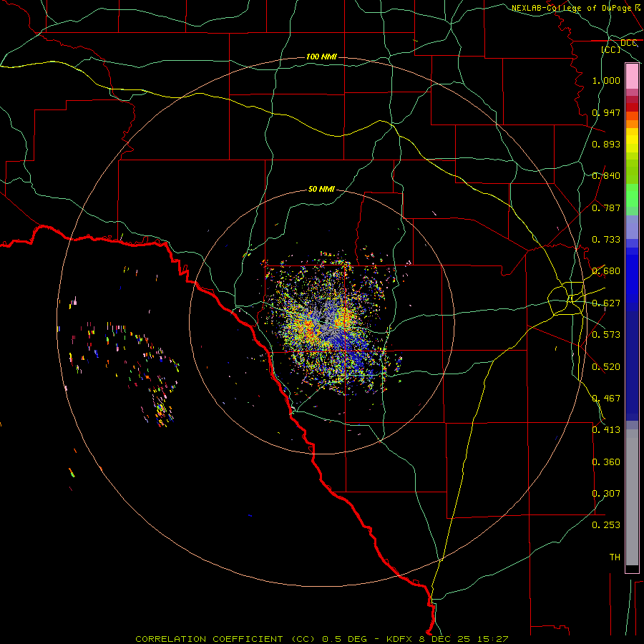Click the 0.627 legend value
The width and height of the screenshot is (644, 644).
coord(606,303)
